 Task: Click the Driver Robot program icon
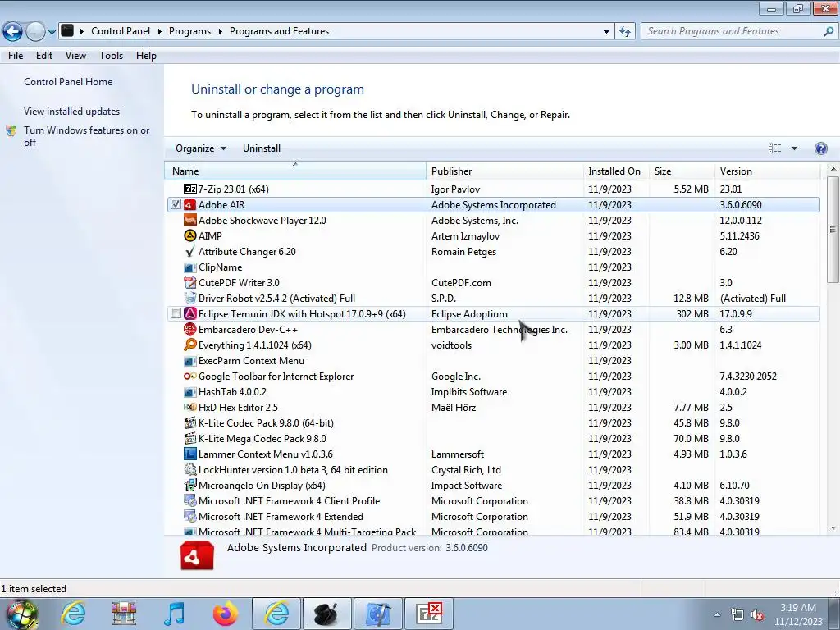point(189,298)
